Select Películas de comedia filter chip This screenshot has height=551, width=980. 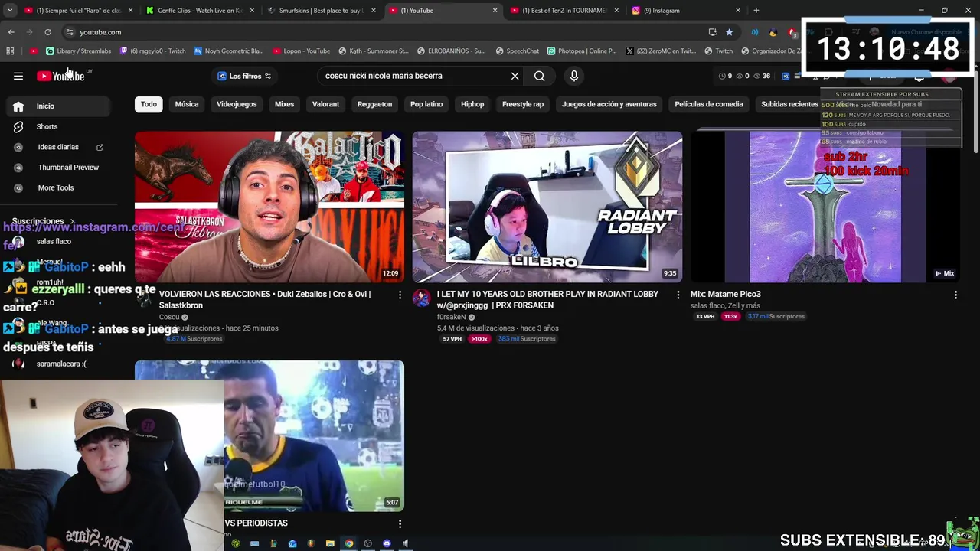point(709,104)
